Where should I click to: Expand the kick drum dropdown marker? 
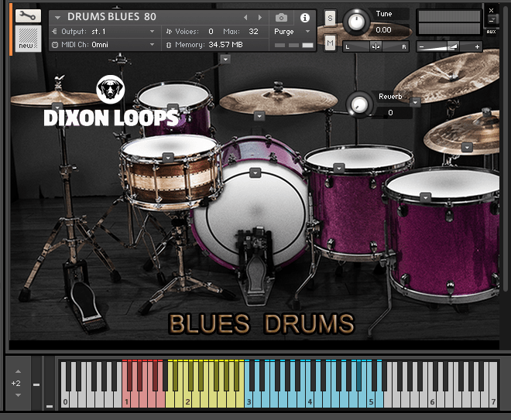tap(255, 172)
